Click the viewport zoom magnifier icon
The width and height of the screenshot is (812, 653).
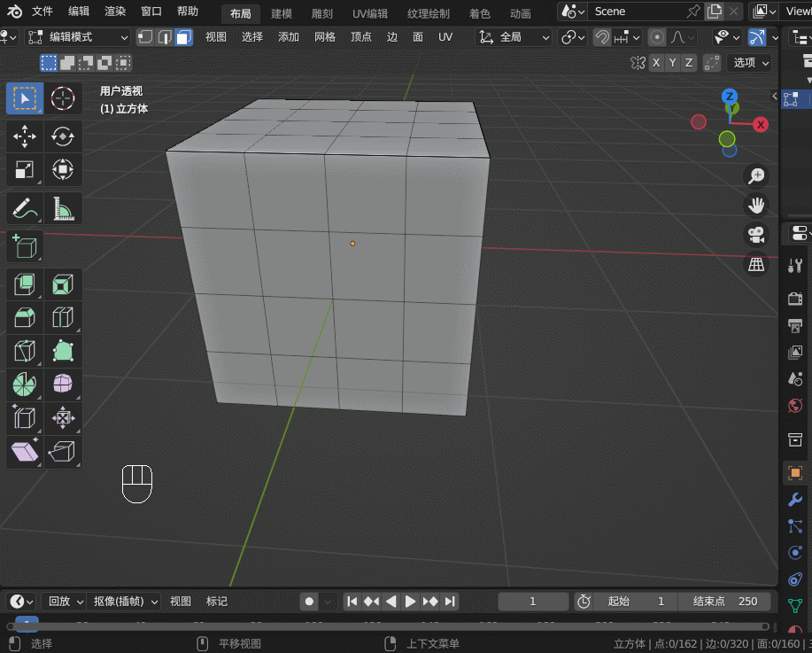(x=756, y=175)
